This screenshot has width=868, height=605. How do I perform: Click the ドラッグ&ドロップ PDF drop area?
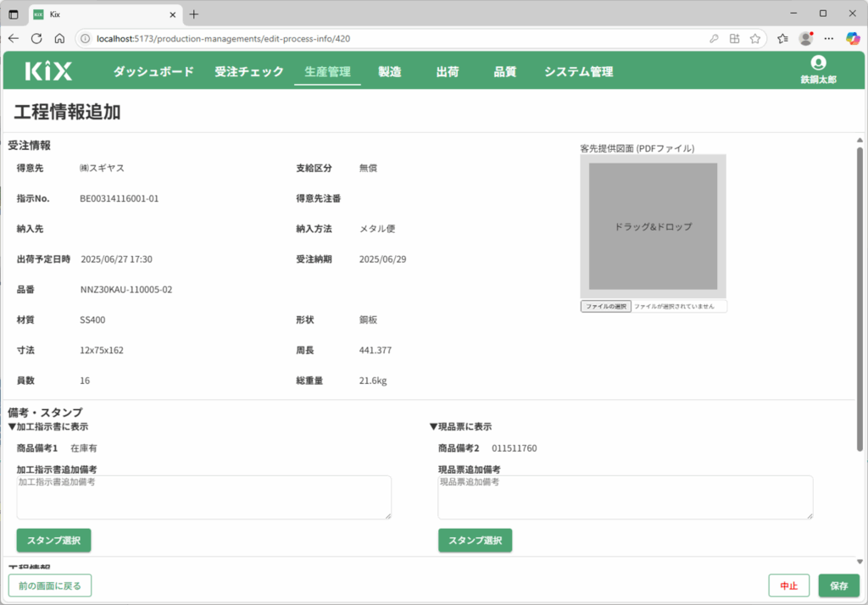pos(654,226)
